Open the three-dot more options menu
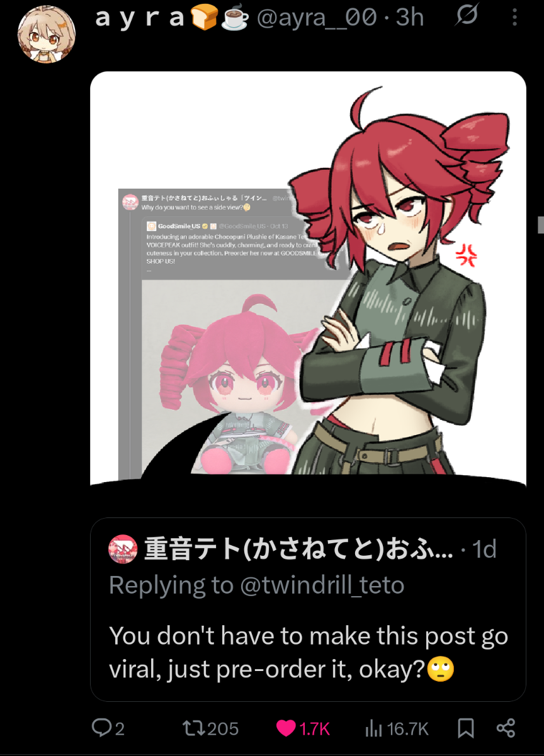 point(515,17)
